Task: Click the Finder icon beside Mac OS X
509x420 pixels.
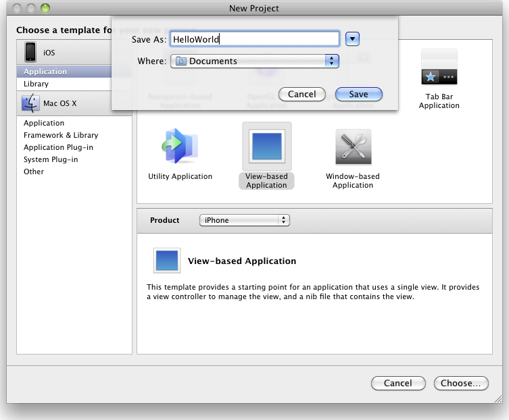Action: pyautogui.click(x=30, y=103)
